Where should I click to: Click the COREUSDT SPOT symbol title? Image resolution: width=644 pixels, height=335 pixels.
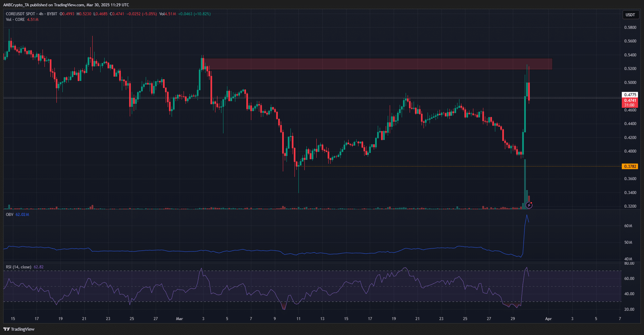21,14
